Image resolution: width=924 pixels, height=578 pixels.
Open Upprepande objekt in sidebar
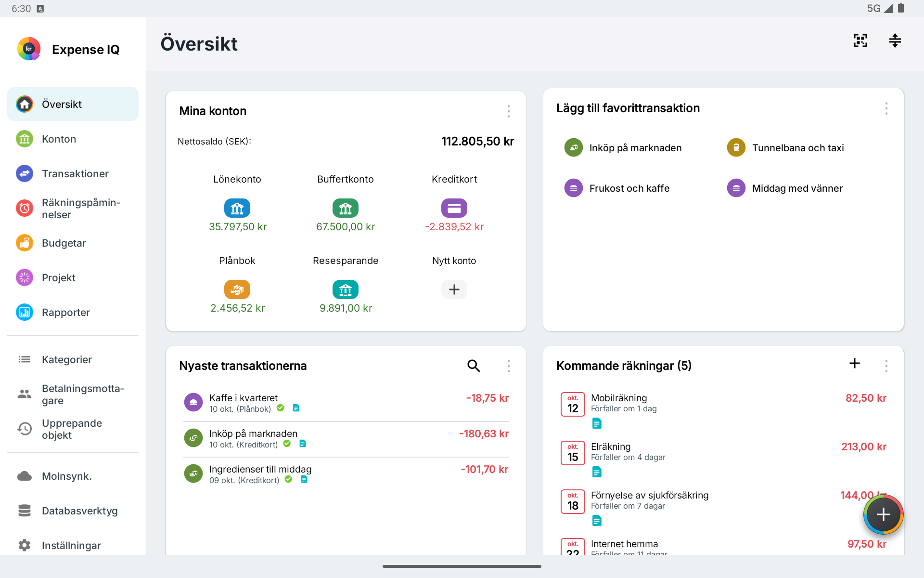[73, 429]
